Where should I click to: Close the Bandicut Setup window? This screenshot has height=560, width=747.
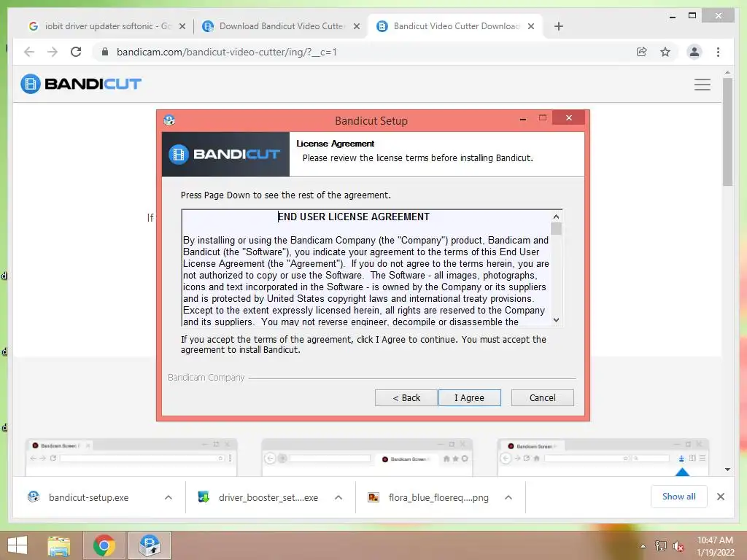[x=569, y=117]
